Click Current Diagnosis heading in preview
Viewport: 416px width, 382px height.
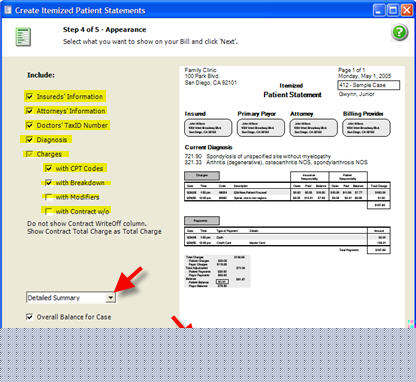208,147
